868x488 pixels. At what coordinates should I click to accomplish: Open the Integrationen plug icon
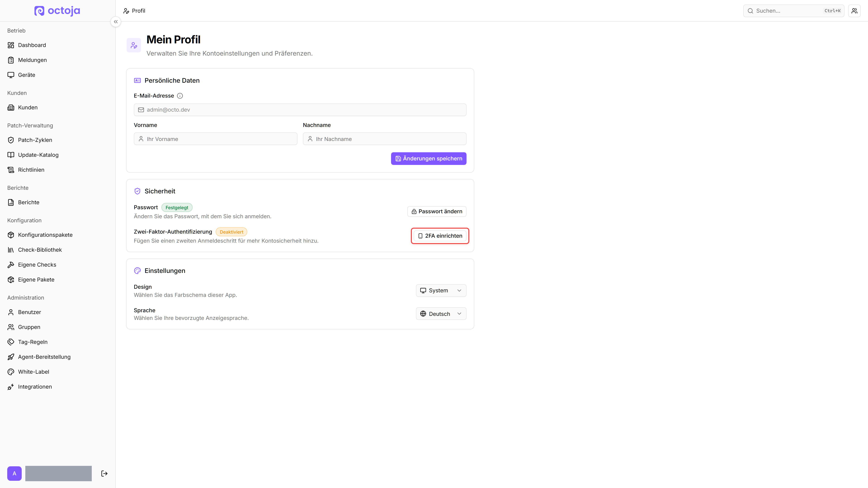pyautogui.click(x=11, y=387)
